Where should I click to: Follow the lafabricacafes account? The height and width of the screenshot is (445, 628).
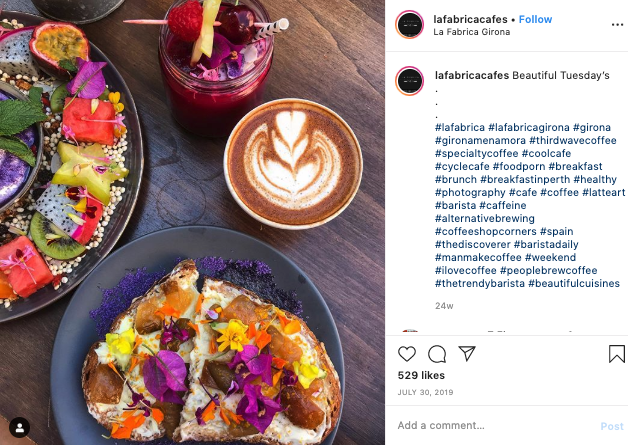tap(535, 19)
